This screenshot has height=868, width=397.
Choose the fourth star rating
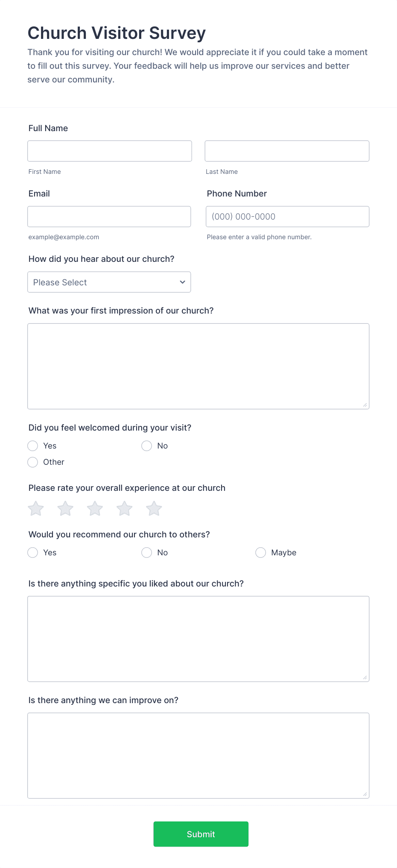[124, 508]
